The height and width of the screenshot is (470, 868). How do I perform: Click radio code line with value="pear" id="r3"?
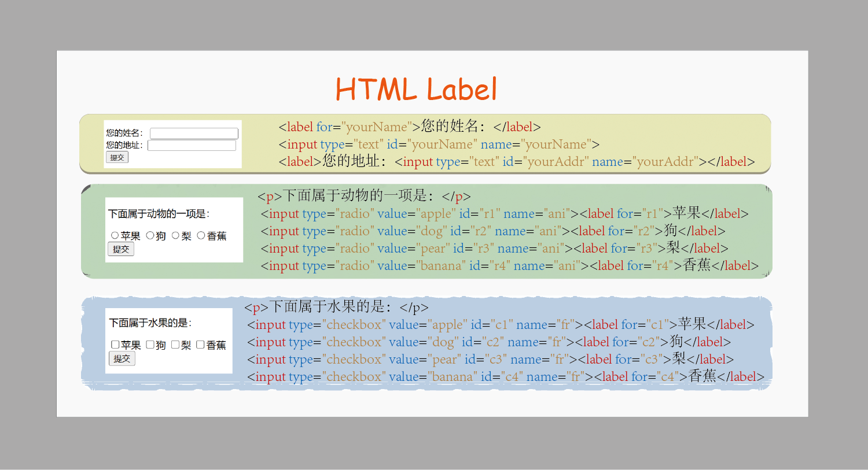pos(494,248)
